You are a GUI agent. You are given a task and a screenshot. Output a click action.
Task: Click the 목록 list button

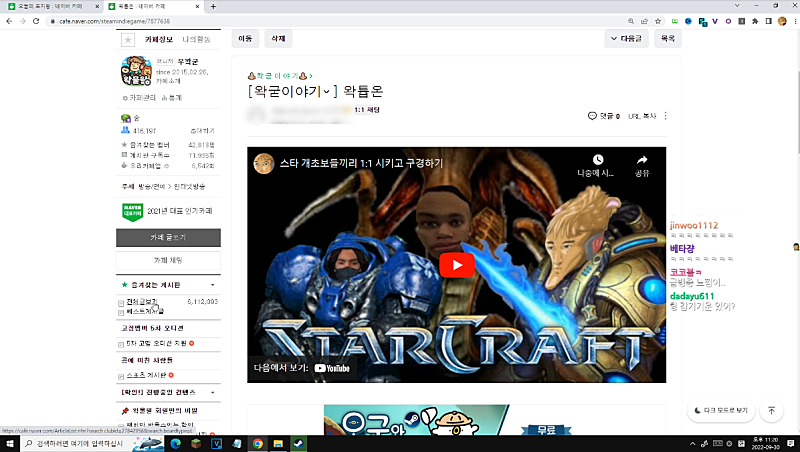coord(668,38)
